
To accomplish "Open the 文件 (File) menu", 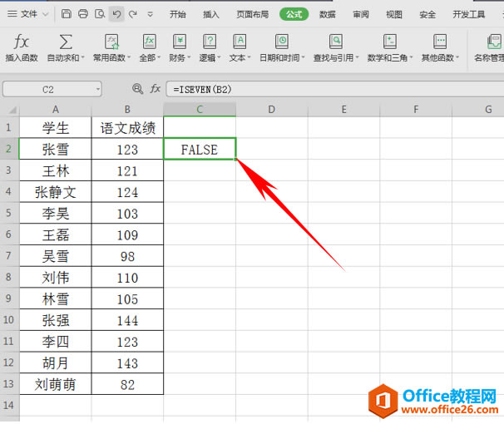I will (27, 14).
